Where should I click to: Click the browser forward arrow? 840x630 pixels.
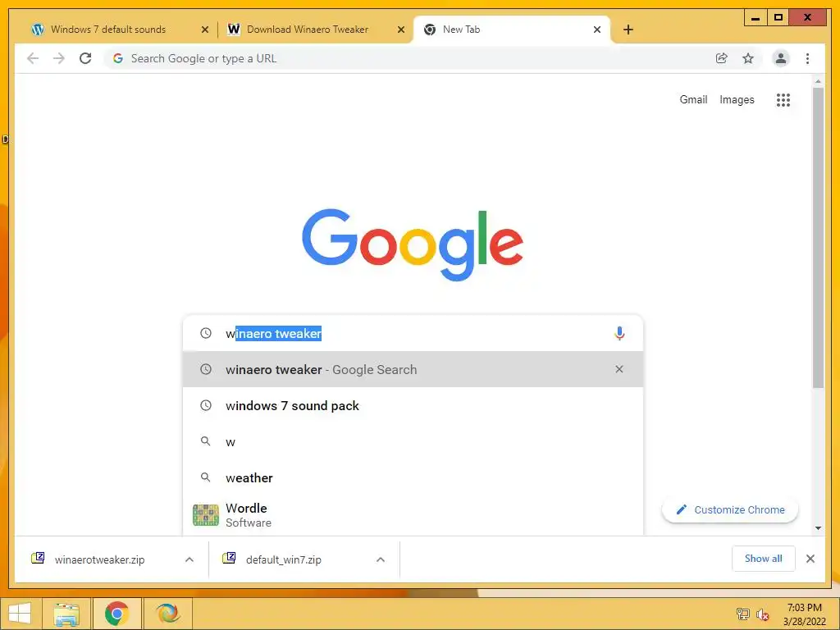[59, 58]
